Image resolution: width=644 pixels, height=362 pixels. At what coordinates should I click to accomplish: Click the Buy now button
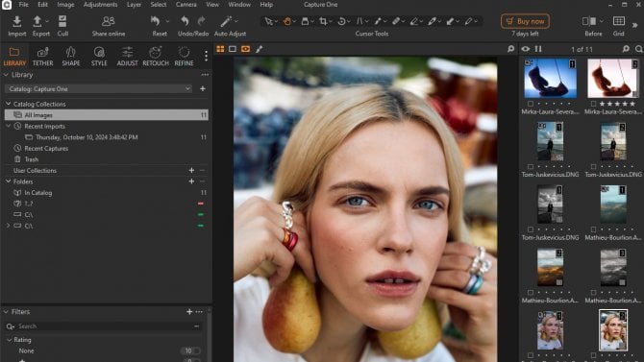tap(526, 21)
